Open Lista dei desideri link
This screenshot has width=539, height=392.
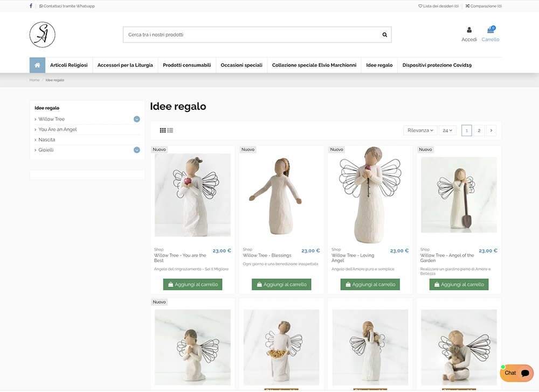point(438,6)
